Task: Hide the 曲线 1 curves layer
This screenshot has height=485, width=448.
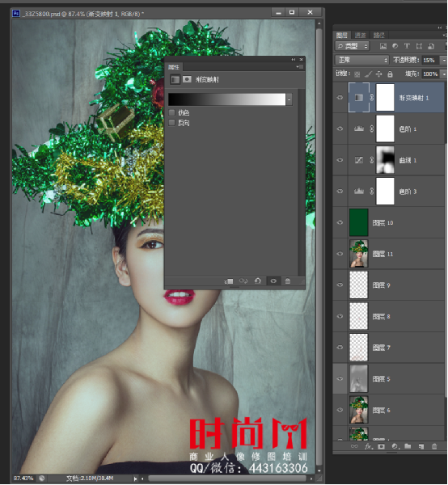Action: (x=340, y=160)
